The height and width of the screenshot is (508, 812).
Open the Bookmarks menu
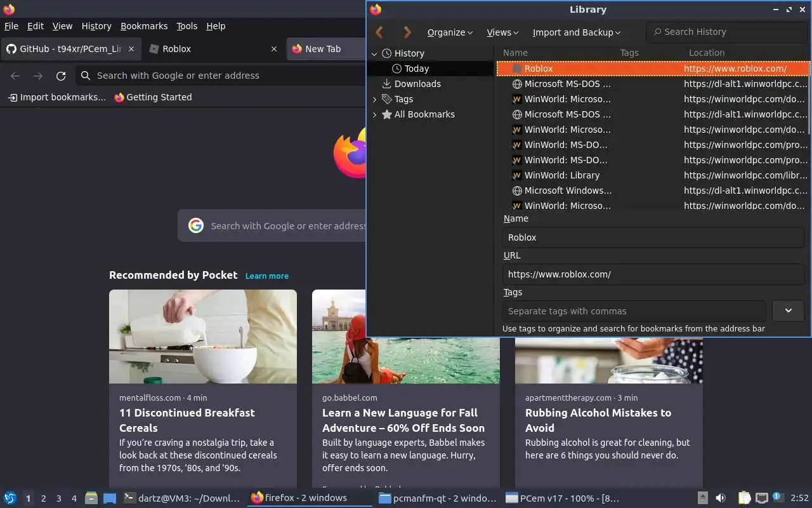tap(144, 26)
